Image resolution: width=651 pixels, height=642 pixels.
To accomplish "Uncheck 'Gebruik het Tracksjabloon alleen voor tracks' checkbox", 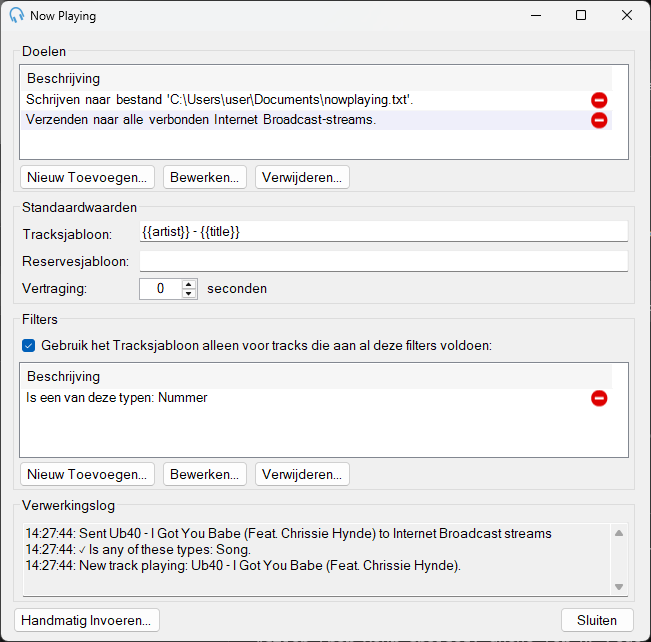I will click(x=29, y=346).
